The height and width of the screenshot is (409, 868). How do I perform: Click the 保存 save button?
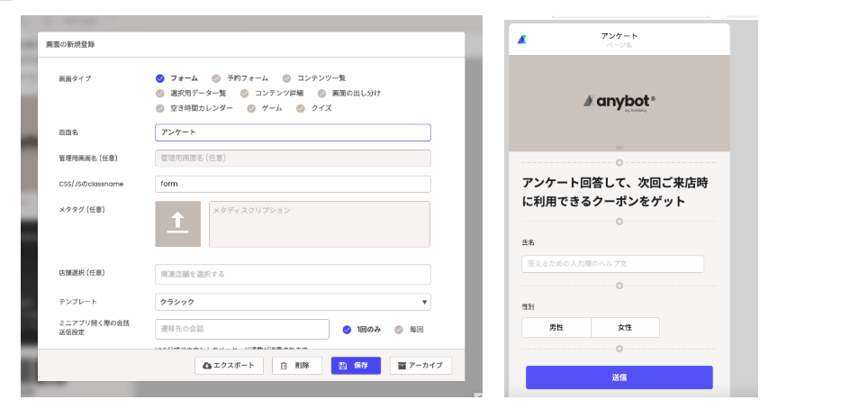point(355,366)
